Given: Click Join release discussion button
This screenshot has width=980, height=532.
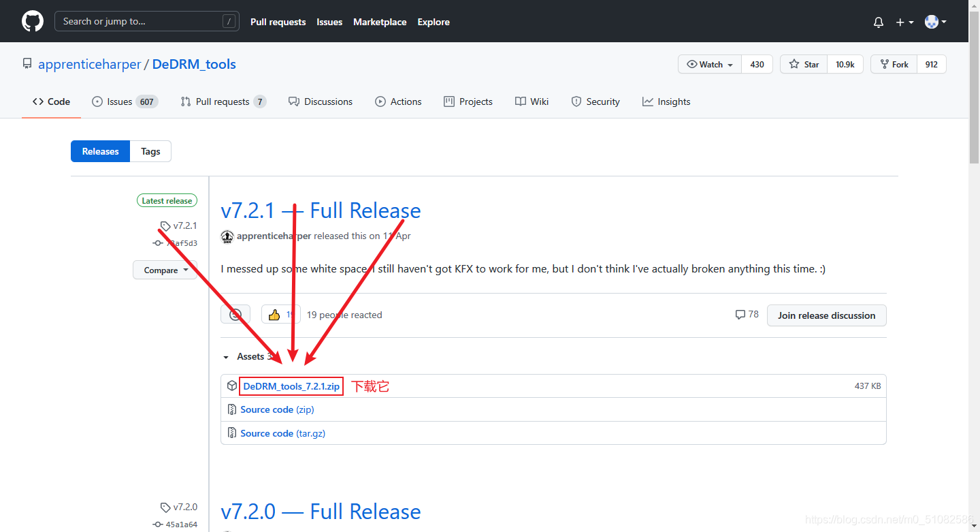Looking at the screenshot, I should tap(827, 315).
